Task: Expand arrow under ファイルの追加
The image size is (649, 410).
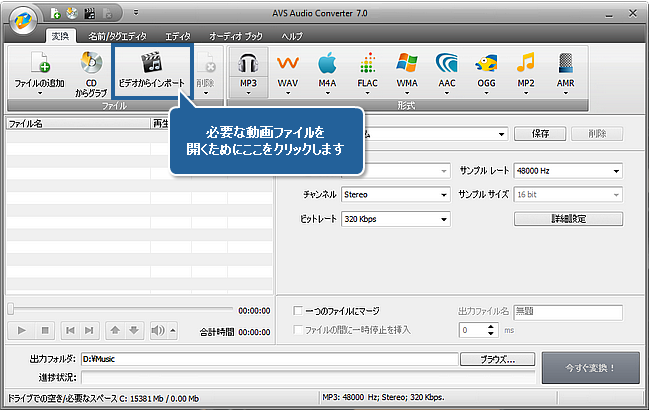Action: pyautogui.click(x=40, y=93)
